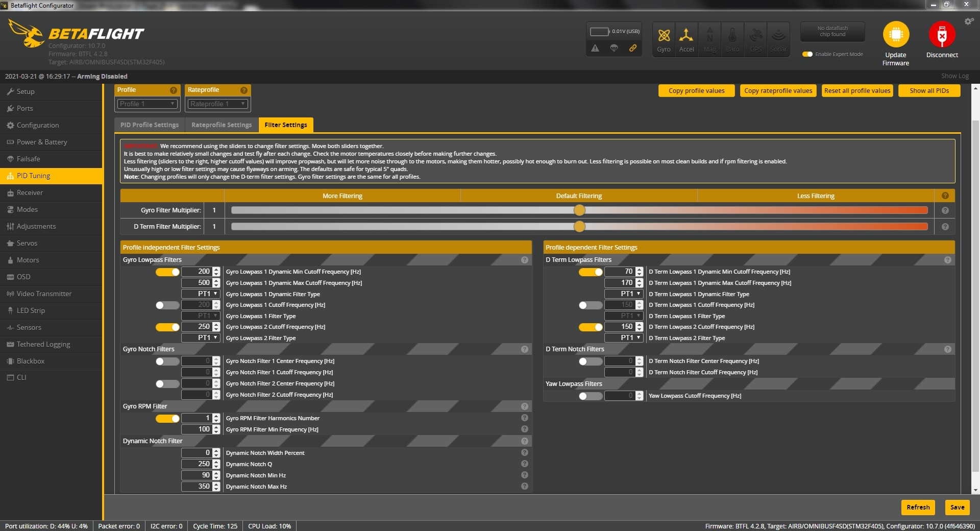
Task: Open Gyro Lowpass 1 Filter Type dropdown
Action: [x=201, y=316]
